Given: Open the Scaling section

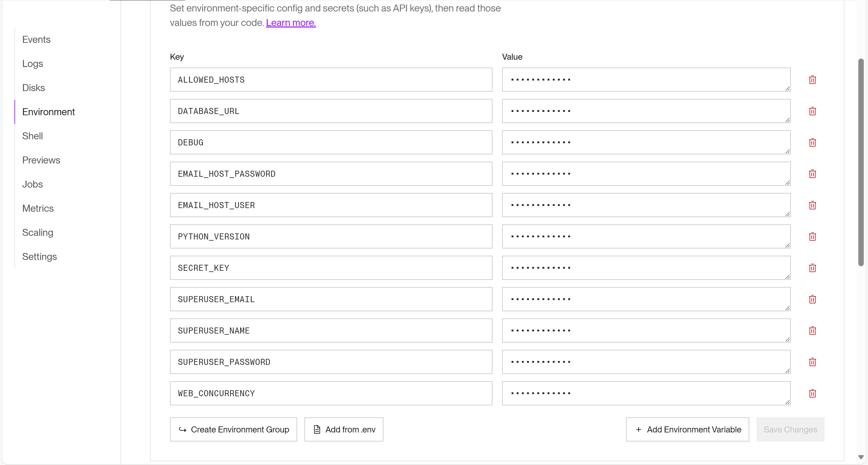Looking at the screenshot, I should point(37,232).
